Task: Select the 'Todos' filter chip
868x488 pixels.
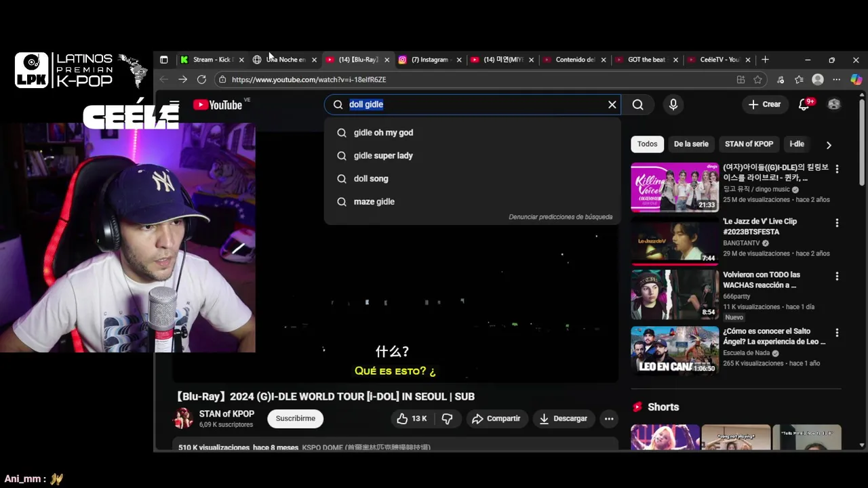Action: coord(647,144)
